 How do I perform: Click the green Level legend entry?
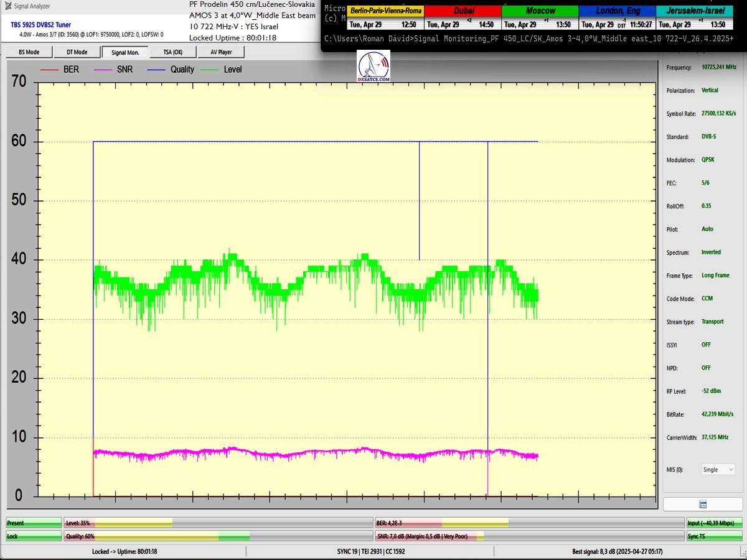point(225,70)
